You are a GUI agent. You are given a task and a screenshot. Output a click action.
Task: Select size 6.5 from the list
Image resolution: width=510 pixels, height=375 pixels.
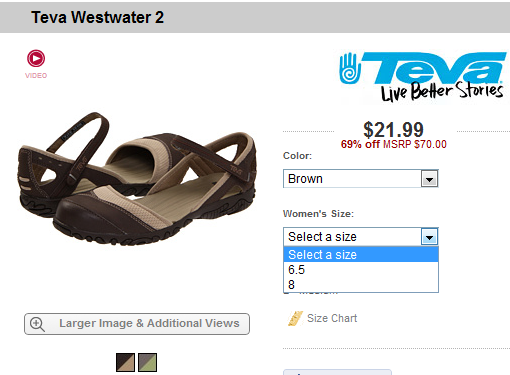(361, 270)
